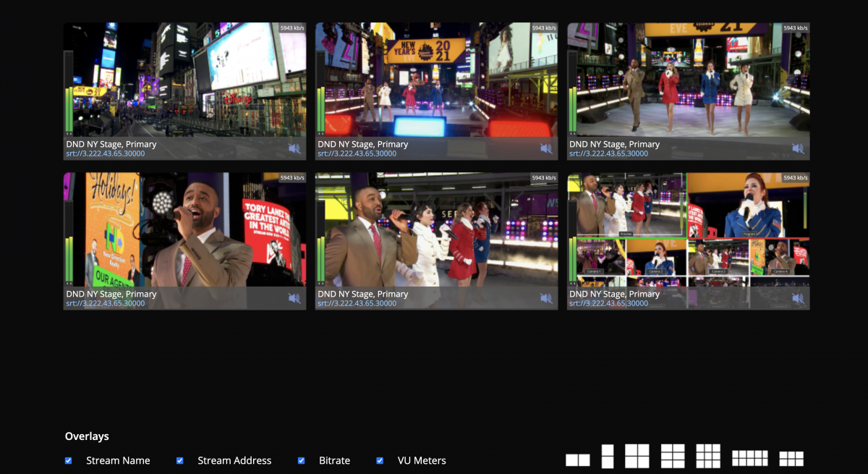Click the Overlays section heading
Viewport: 868px width, 474px height.
point(87,436)
